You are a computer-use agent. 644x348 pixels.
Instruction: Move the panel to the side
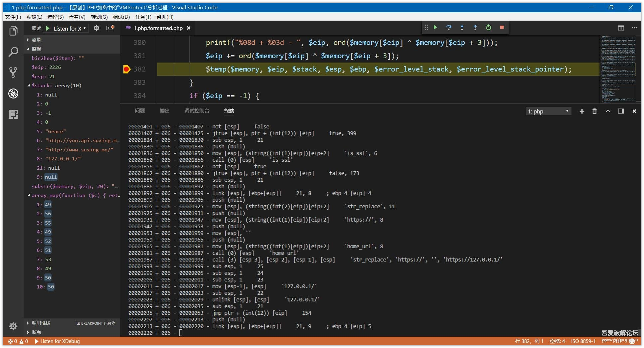(621, 111)
